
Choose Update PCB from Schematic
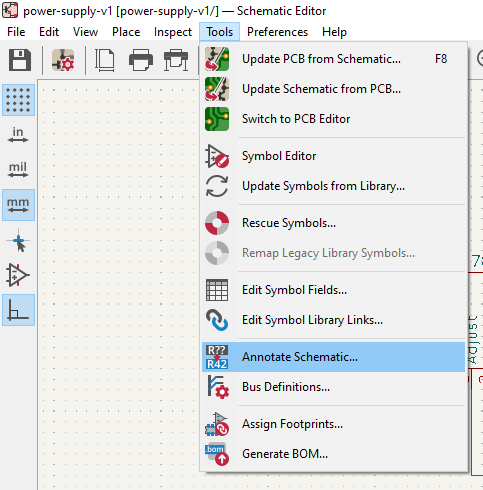pos(333,59)
